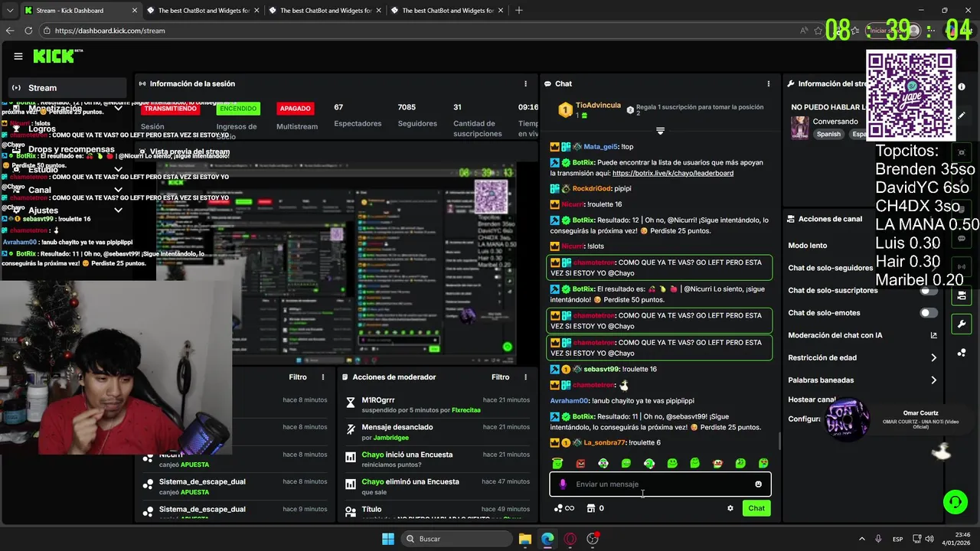Click the chat scrollbar

point(779,442)
